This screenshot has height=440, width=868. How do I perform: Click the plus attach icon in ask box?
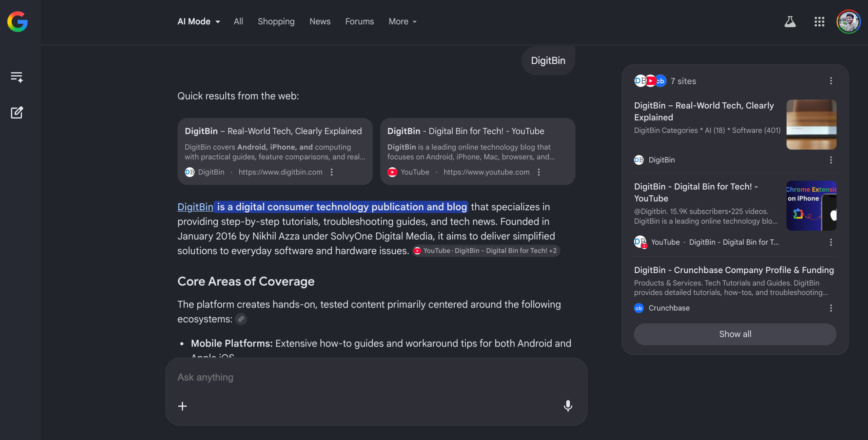tap(182, 406)
